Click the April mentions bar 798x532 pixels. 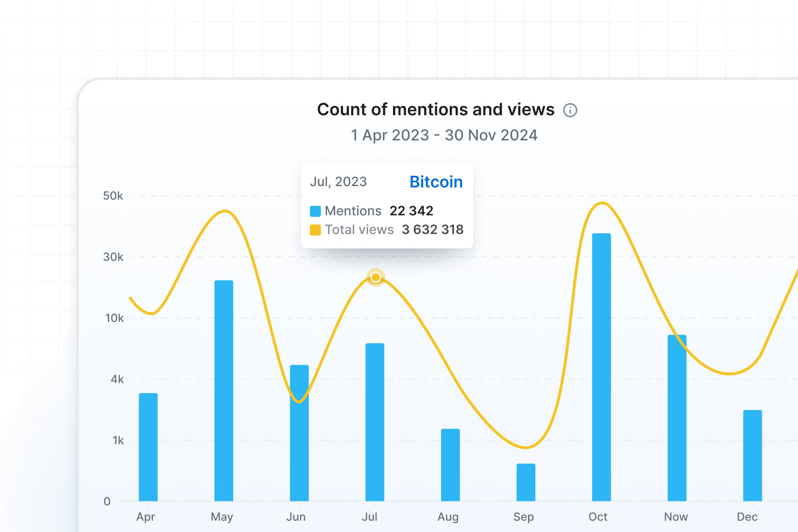coord(148,447)
